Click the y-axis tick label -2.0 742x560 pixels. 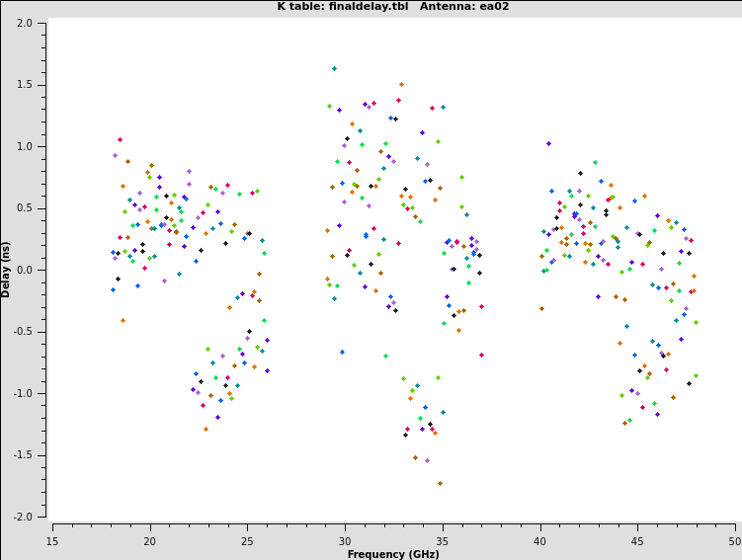click(23, 517)
